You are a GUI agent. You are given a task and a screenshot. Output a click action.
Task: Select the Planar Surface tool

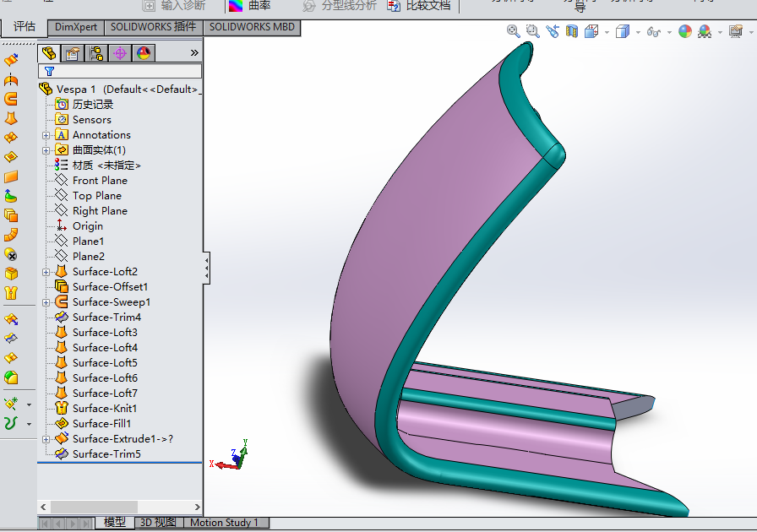(x=11, y=176)
